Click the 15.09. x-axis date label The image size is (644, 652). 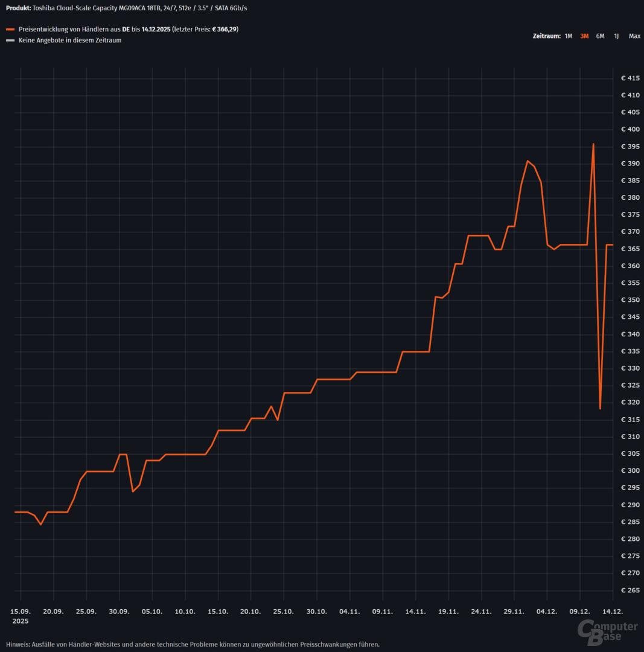pyautogui.click(x=21, y=611)
